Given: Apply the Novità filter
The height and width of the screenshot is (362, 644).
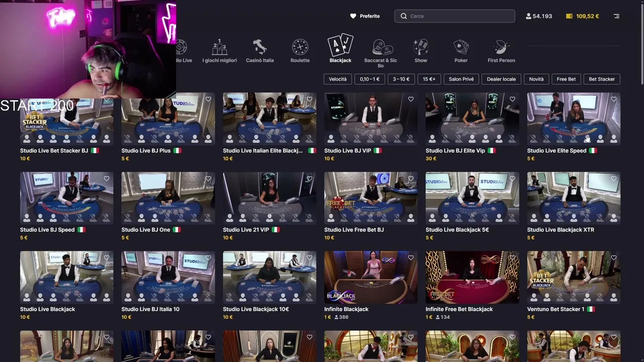Looking at the screenshot, I should (x=536, y=79).
